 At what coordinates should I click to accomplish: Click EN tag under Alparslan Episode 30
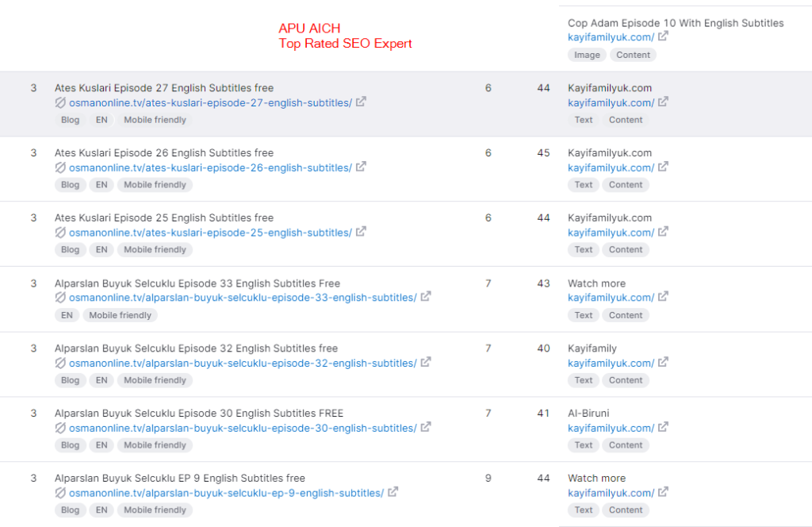[101, 445]
